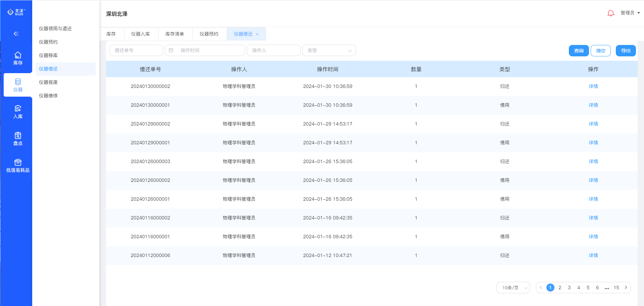Expand the 类型 dropdown filter

(x=329, y=50)
